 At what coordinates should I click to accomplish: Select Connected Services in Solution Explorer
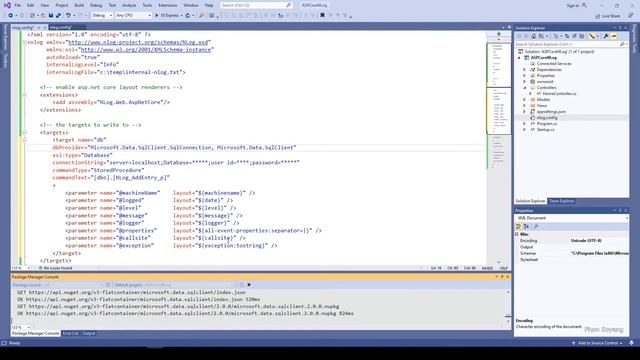tap(554, 64)
